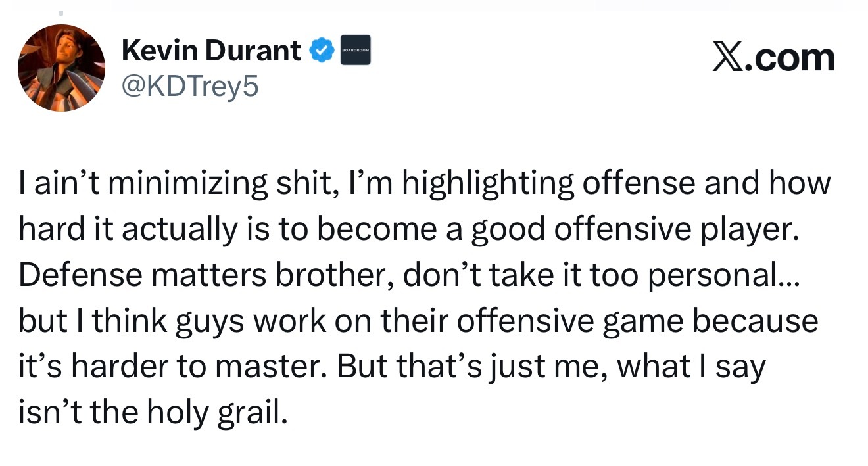Click the ellipsis after "personal"
Screen dimensions: 868x466
pyautogui.click(x=788, y=275)
